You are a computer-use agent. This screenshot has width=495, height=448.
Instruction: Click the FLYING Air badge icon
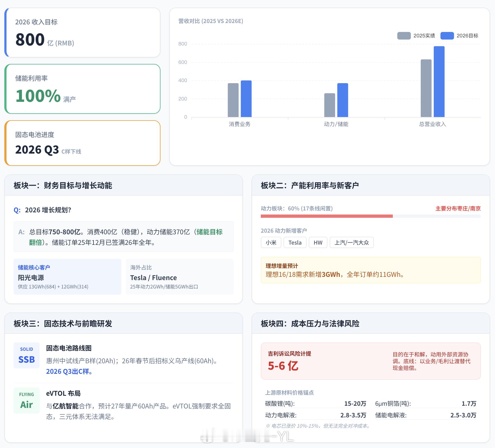click(27, 401)
